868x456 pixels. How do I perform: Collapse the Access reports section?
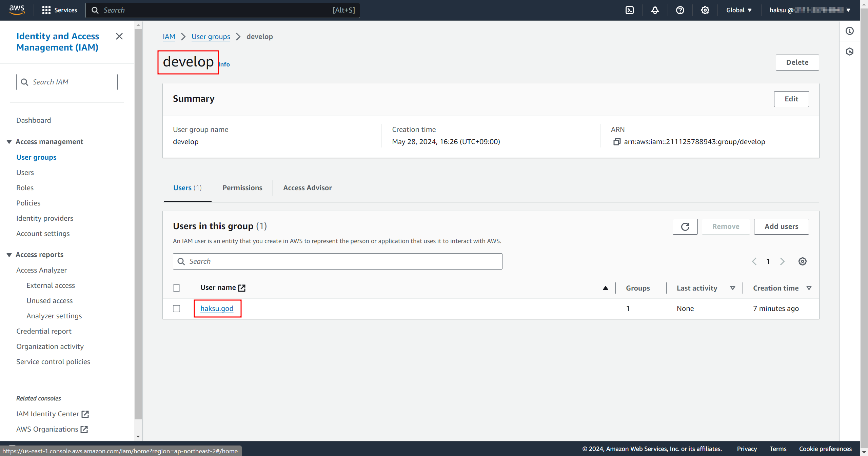(9, 255)
